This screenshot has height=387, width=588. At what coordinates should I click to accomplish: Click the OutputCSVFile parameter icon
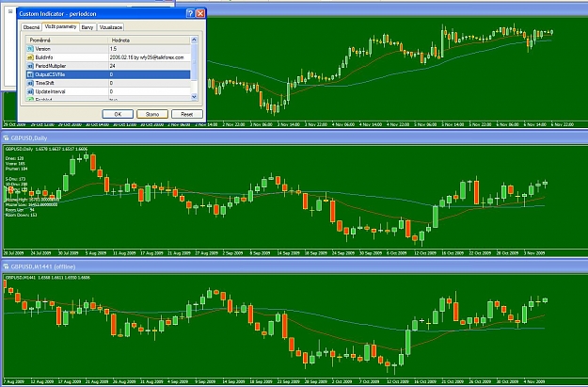point(30,74)
